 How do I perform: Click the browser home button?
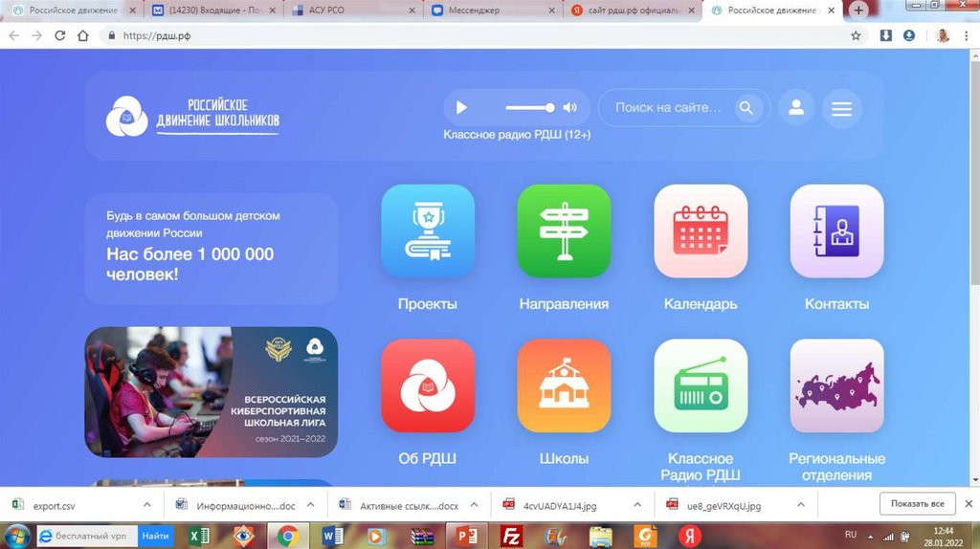pos(82,35)
